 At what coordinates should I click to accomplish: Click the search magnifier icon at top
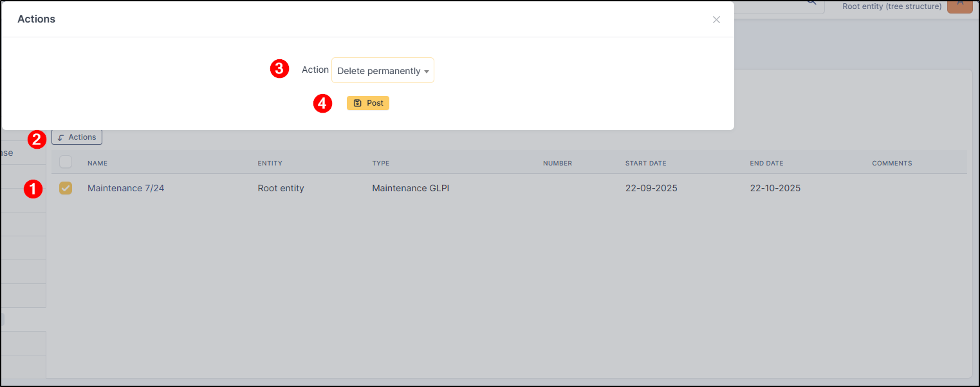point(812,3)
